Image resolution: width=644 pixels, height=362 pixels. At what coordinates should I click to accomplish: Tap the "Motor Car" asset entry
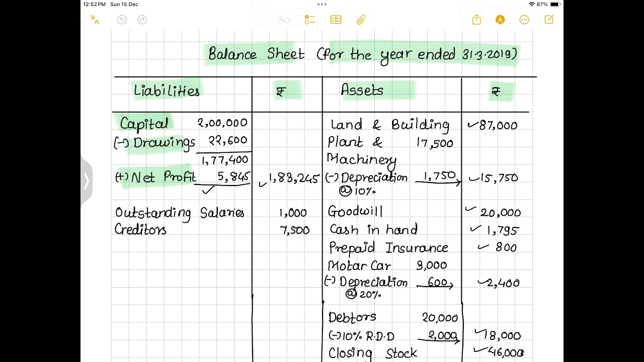(x=359, y=265)
